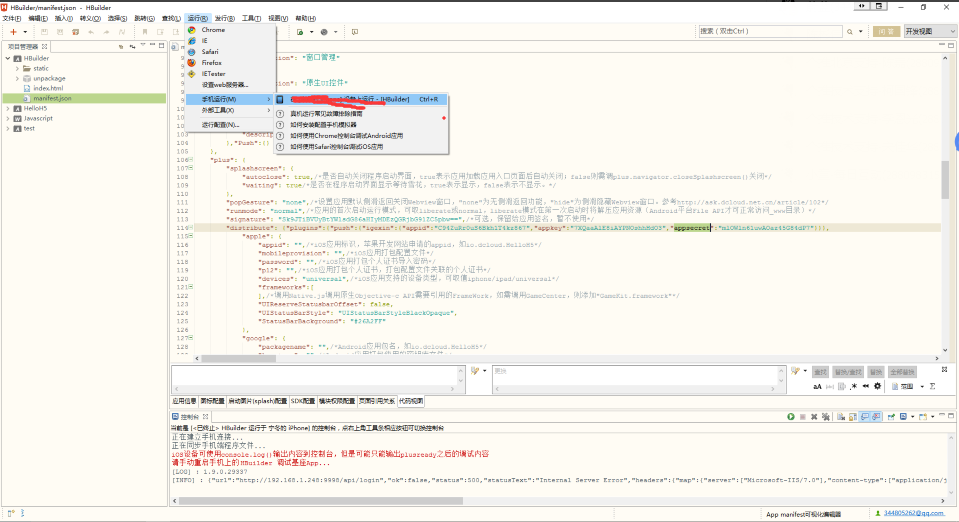This screenshot has width=959, height=522.
Task: Open the 帮助(H) menu
Action: pyautogui.click(x=305, y=18)
